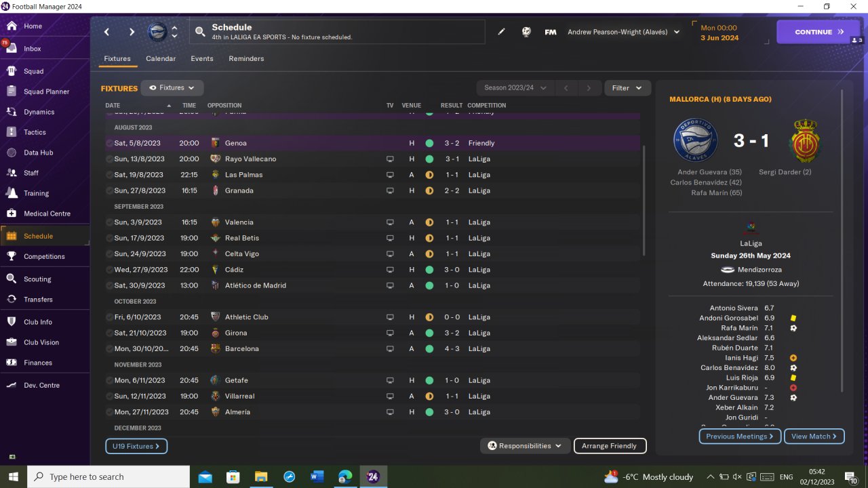Open the Home sidebar icon

point(12,26)
